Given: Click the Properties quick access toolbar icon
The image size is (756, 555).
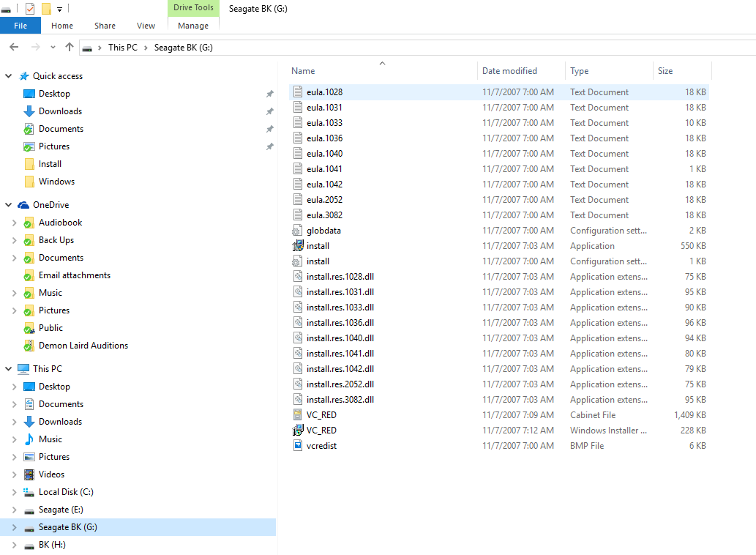Looking at the screenshot, I should click(x=30, y=9).
